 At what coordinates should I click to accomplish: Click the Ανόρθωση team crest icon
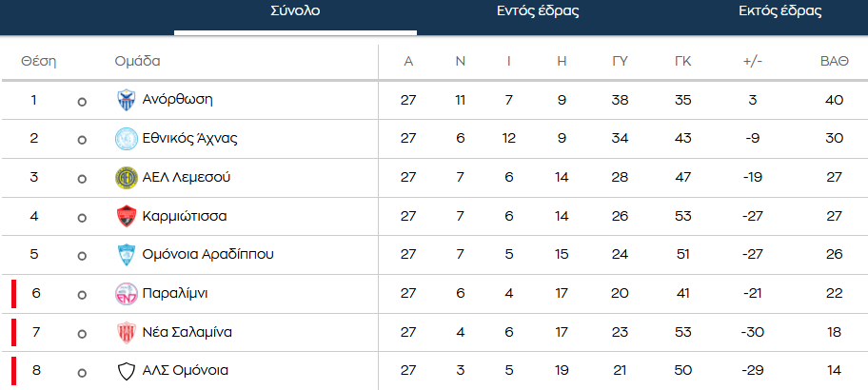point(127,100)
